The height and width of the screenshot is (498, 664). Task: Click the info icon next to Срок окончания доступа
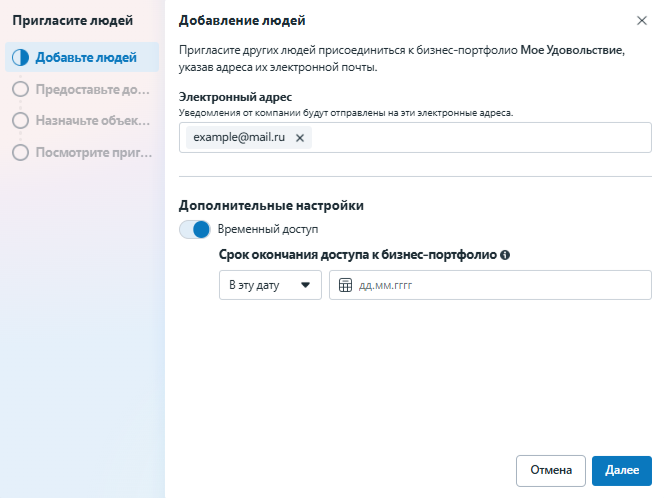(x=505, y=254)
